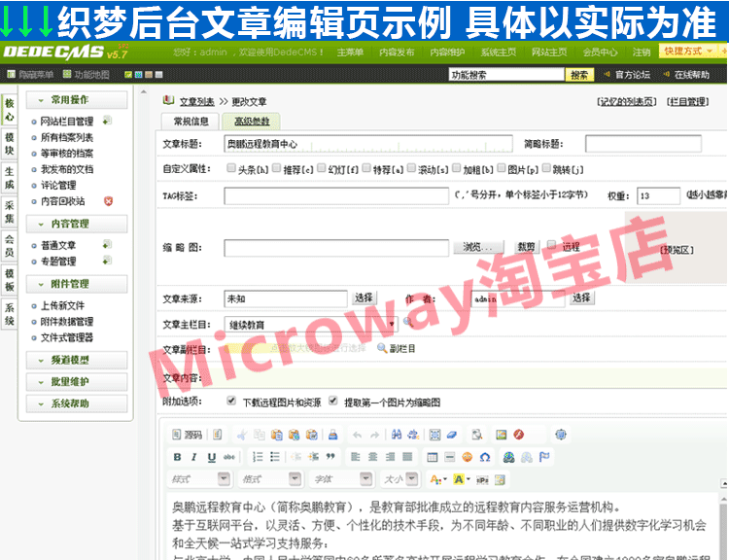Check the 头条[h] attribute

coord(230,168)
